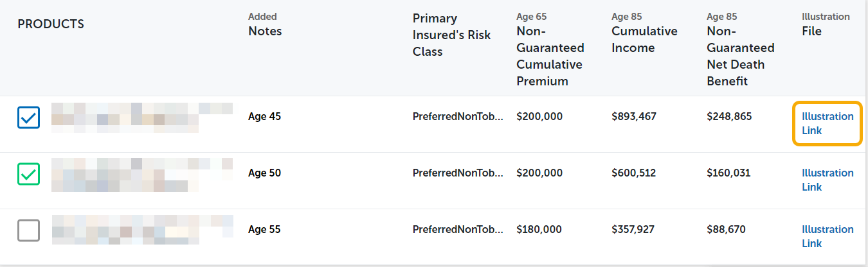Click the truncated risk class in Age 50 row
This screenshot has height=267, width=868.
point(458,173)
